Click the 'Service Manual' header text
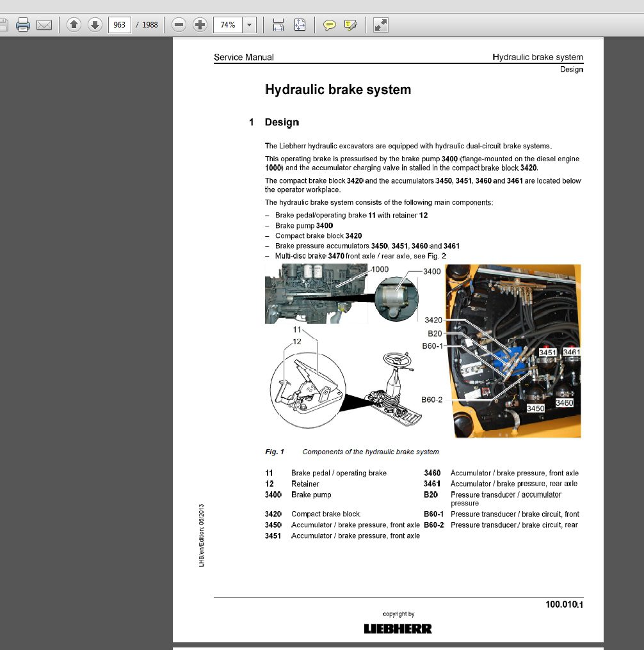This screenshot has width=644, height=650. pos(244,57)
